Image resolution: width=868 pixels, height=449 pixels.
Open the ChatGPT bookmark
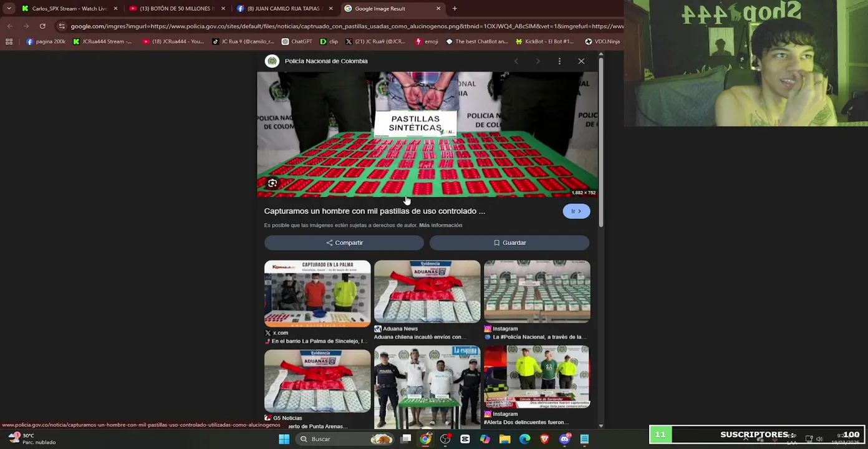point(297,42)
